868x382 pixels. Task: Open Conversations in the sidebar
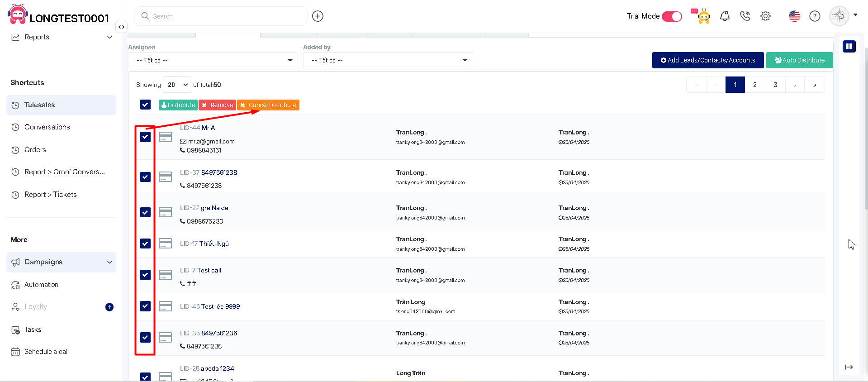click(47, 127)
